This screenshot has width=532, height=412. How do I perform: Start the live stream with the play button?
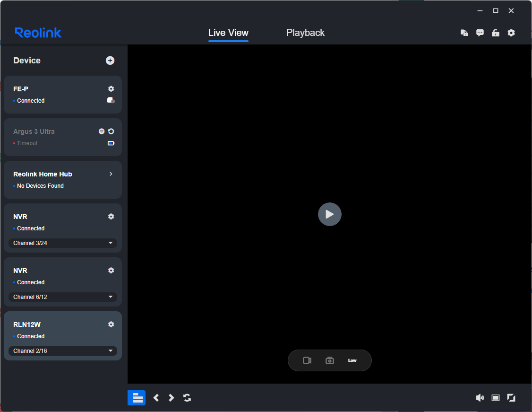point(329,214)
